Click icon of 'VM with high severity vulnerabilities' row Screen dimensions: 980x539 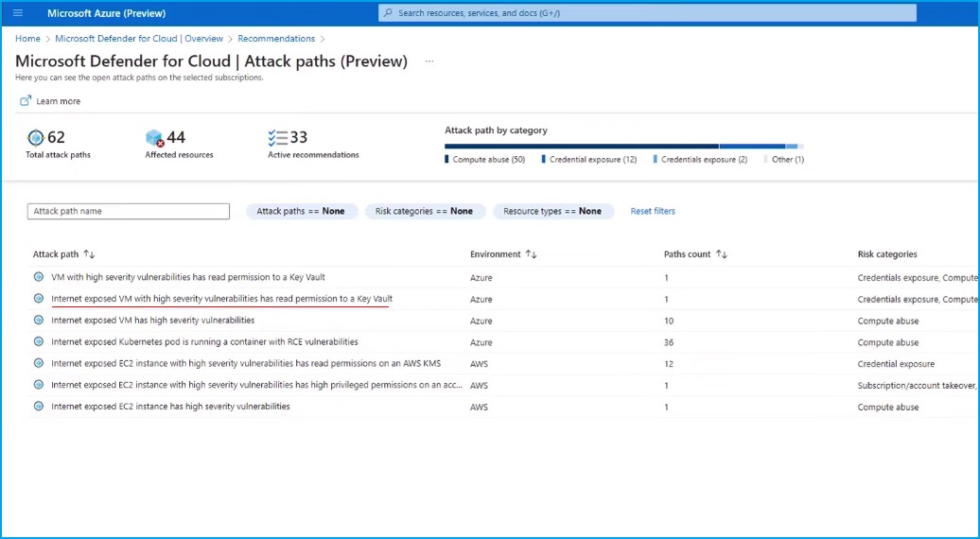(39, 277)
